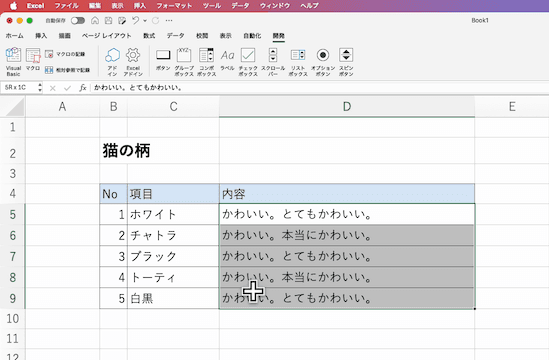549x360 pixels.
Task: Select column E header
Action: click(512, 106)
